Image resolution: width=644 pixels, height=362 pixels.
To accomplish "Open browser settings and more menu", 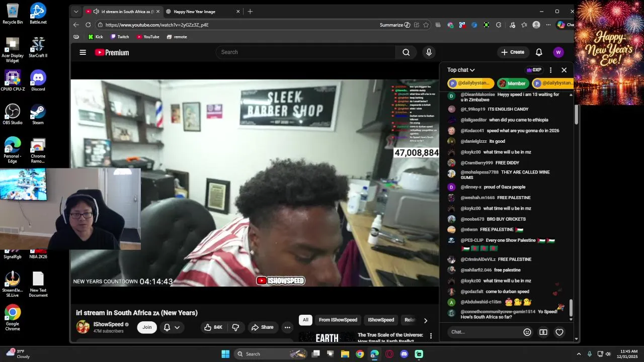I will (x=548, y=25).
